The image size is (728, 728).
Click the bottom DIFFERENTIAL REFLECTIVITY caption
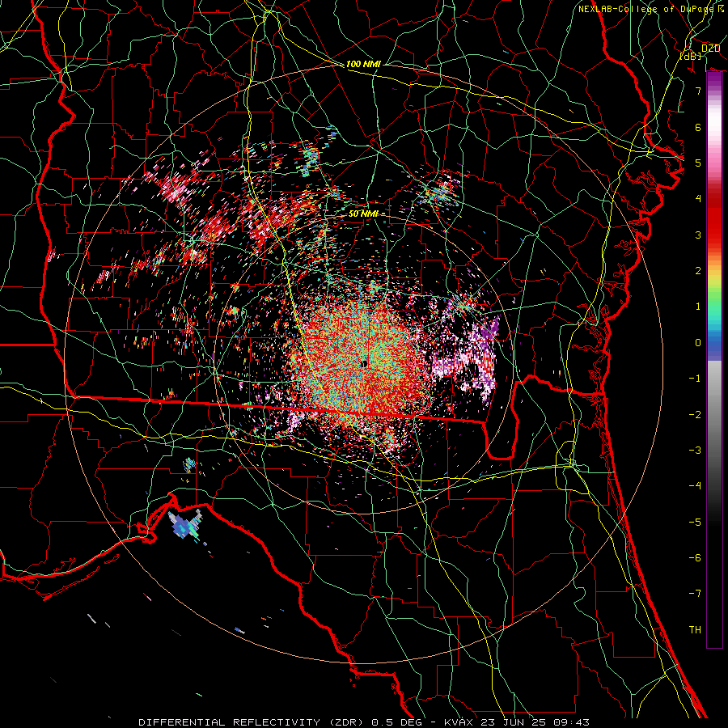tap(363, 722)
